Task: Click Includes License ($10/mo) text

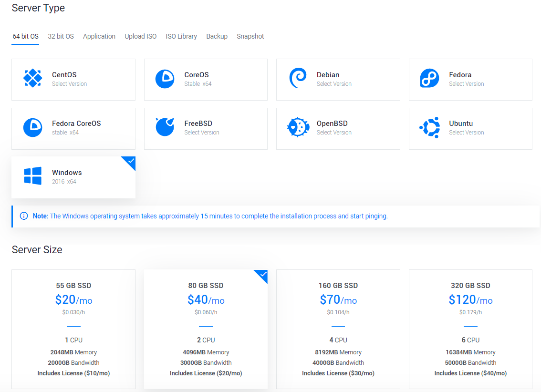Action: click(73, 373)
